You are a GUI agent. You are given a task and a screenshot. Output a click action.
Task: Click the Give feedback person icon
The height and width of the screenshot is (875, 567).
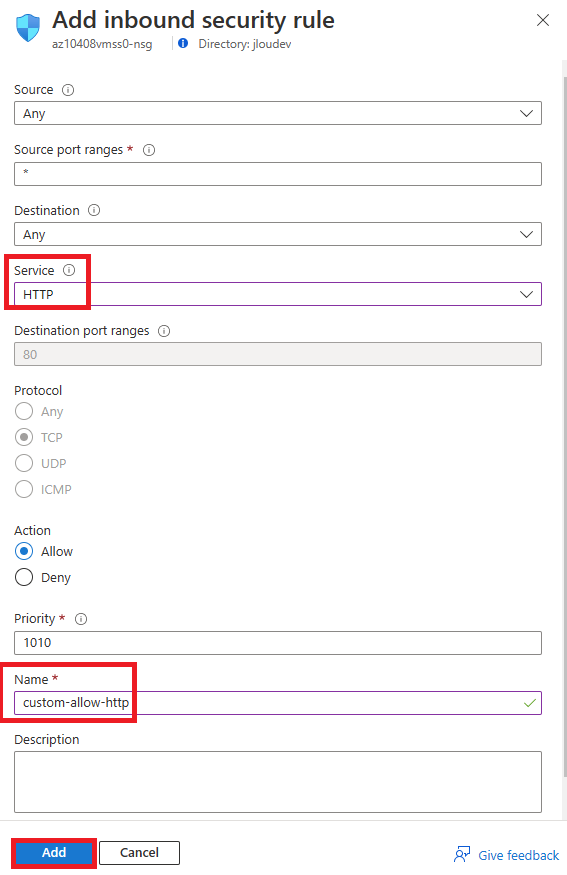(462, 854)
